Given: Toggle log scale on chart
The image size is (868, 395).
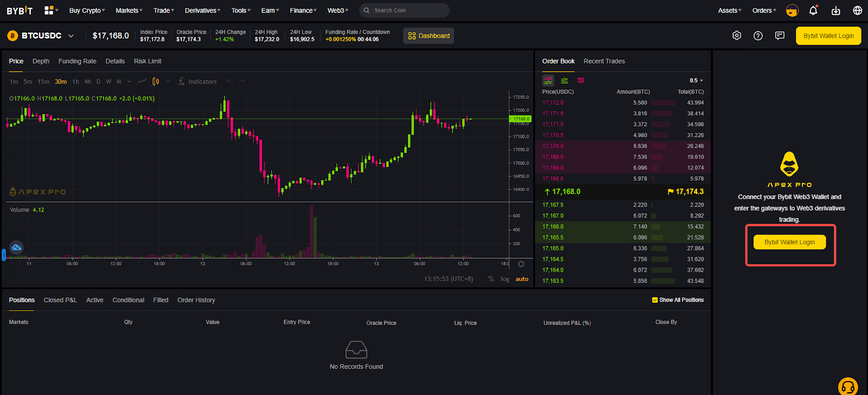Looking at the screenshot, I should click(505, 279).
